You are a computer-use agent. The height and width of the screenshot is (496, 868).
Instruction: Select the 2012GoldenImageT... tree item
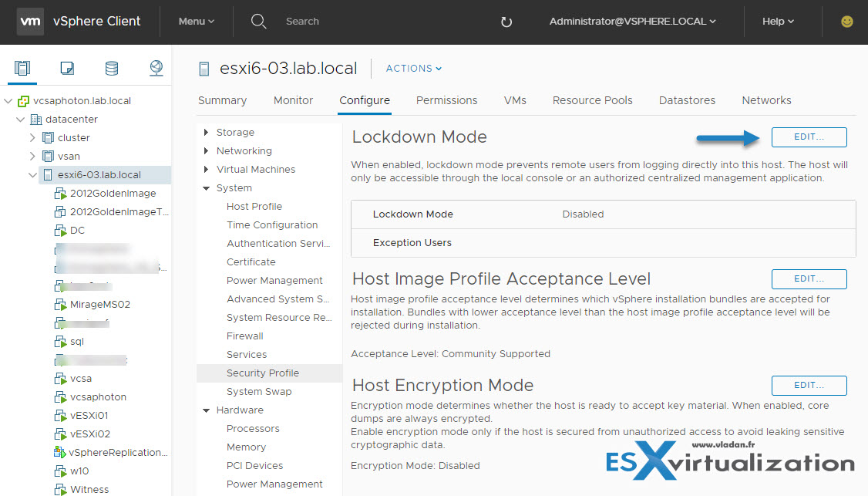(x=119, y=211)
